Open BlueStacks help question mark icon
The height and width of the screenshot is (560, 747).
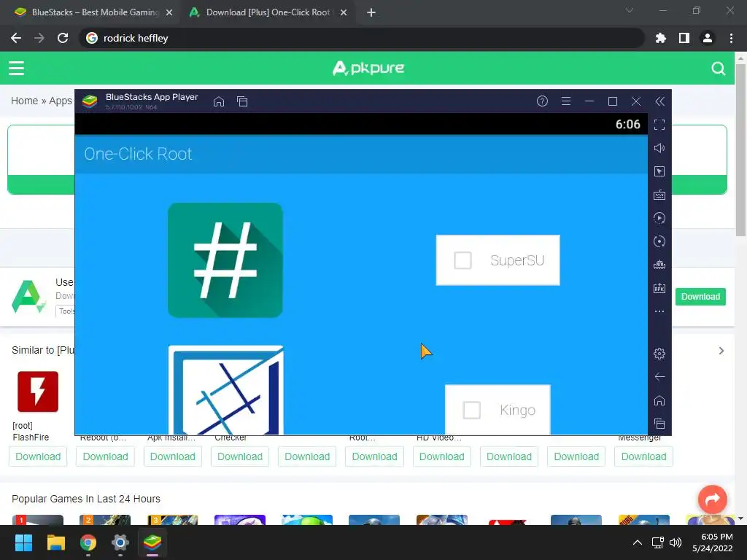(542, 101)
